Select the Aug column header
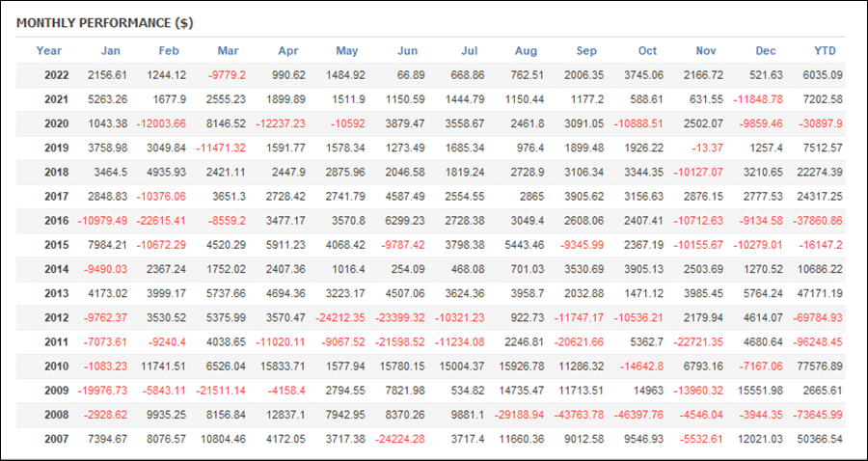Viewport: 868px width, 461px height. click(526, 51)
